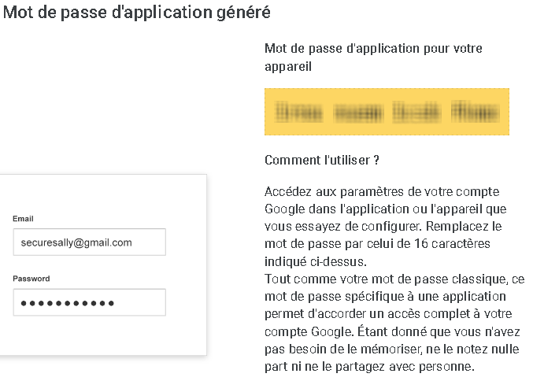
Task: Select the yellow generated password box
Action: (x=387, y=112)
